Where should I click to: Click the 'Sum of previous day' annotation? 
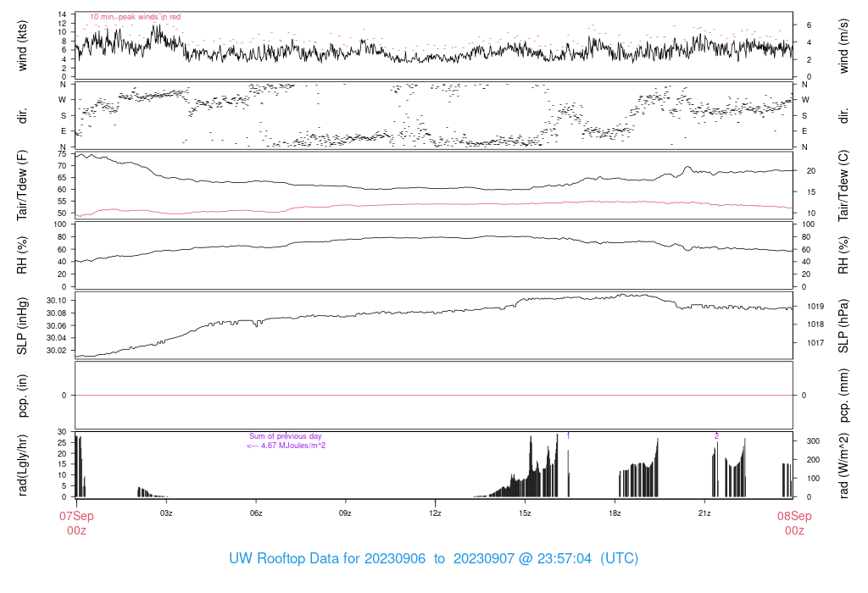(285, 436)
